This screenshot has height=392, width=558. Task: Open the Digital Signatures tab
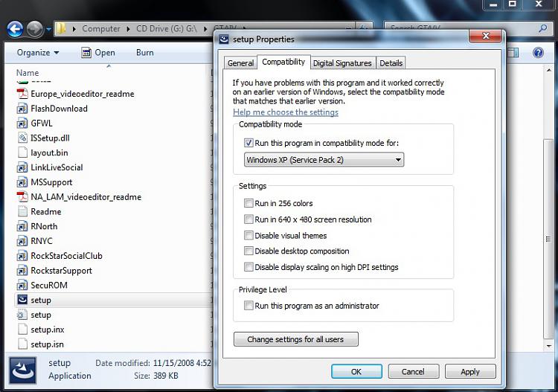click(x=342, y=63)
